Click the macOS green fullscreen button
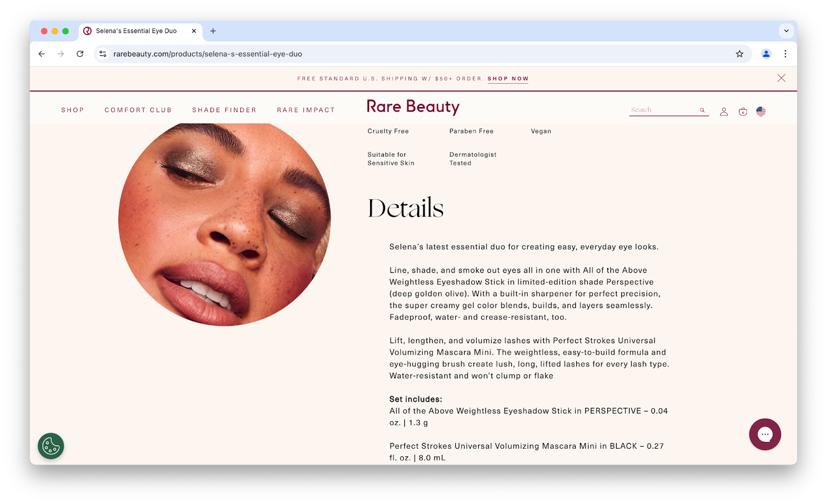The width and height of the screenshot is (827, 504). coord(66,31)
